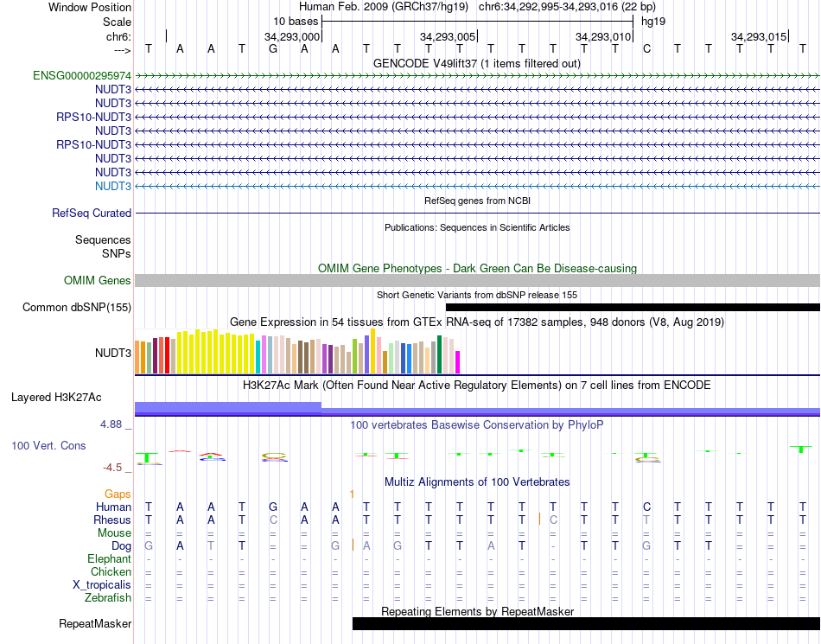Open Common dbSNP(155) track label
821x644 pixels.
click(x=77, y=308)
